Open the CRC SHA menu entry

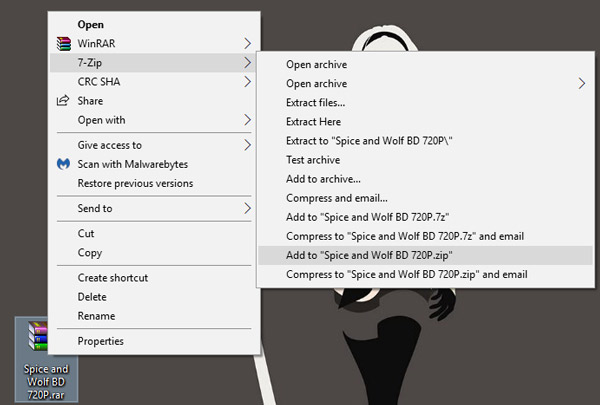(x=155, y=82)
